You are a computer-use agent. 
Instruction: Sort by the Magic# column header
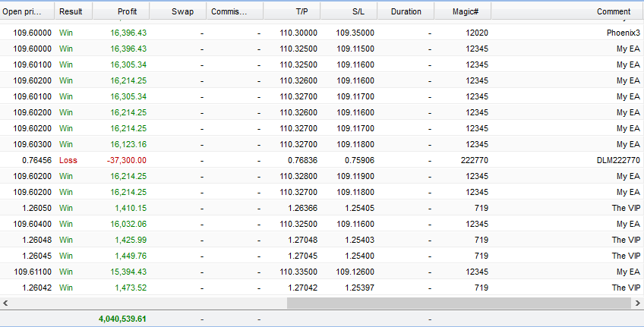click(463, 11)
